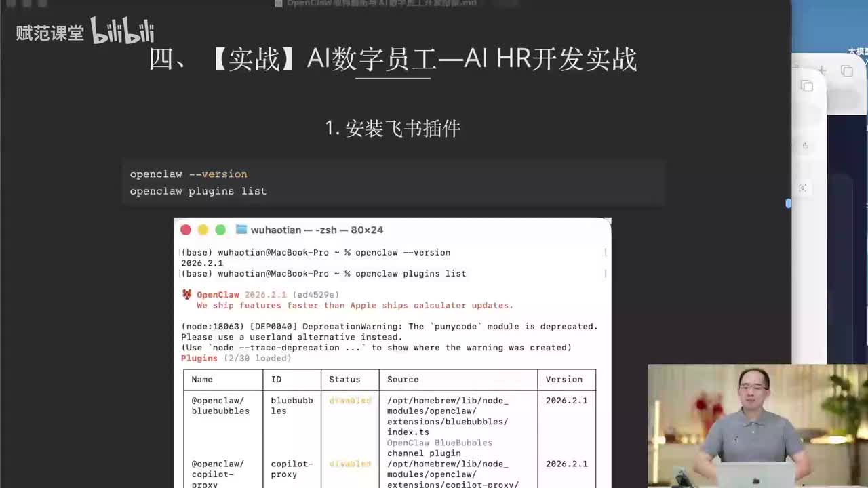This screenshot has height=488, width=868.
Task: Click the presenter webcam thumbnail
Action: click(x=757, y=426)
